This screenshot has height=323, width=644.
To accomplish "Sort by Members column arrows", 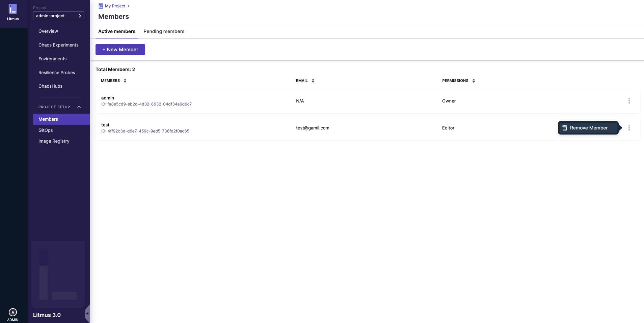I will click(125, 81).
